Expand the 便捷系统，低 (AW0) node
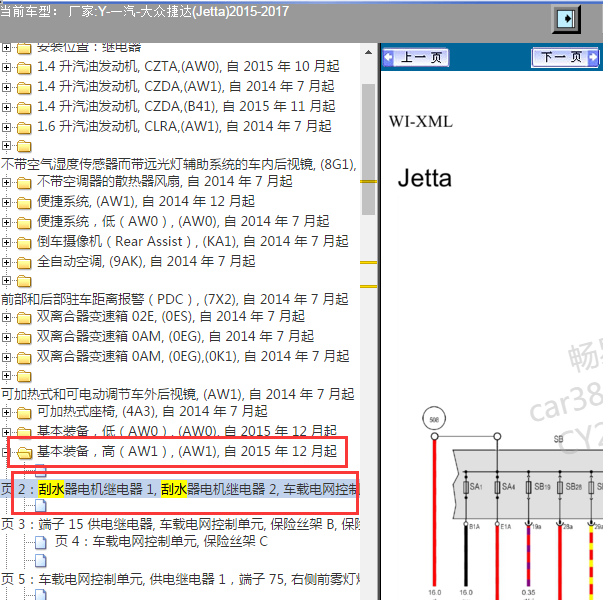 [x=6, y=222]
